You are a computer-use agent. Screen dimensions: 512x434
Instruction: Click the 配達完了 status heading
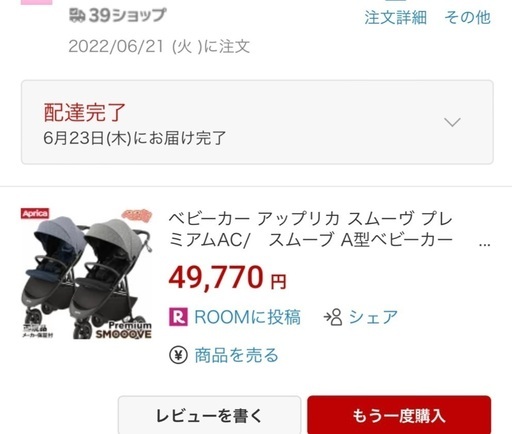click(85, 113)
